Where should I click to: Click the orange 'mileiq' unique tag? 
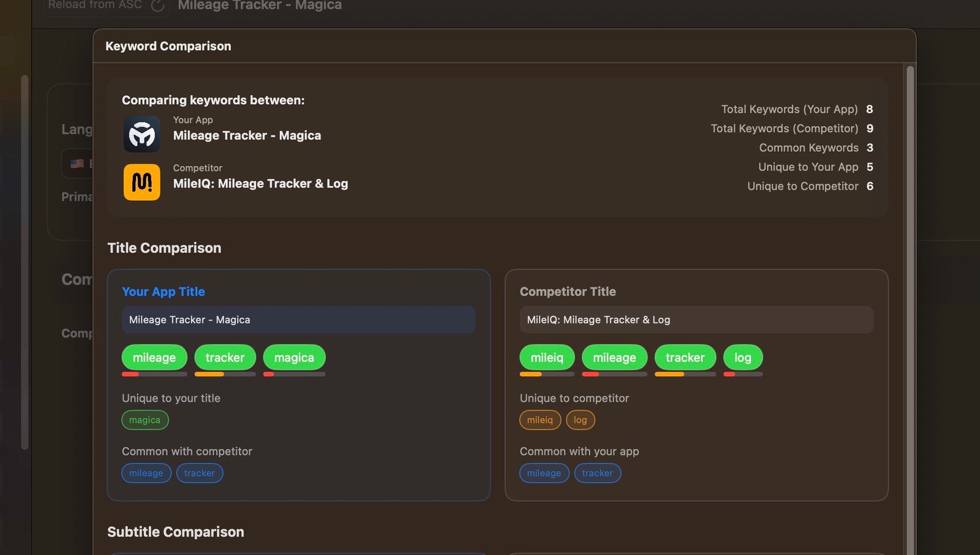540,420
